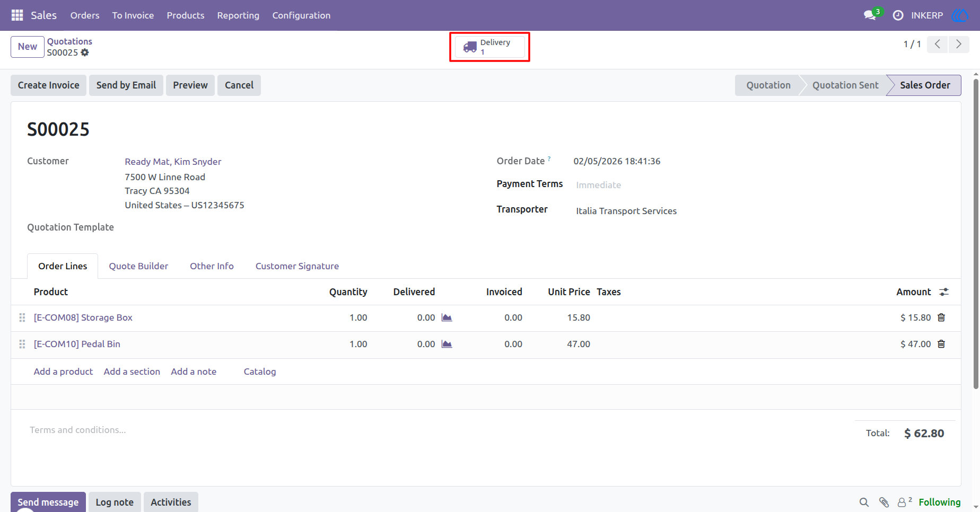The width and height of the screenshot is (980, 512).
Task: Click the drag handle of the Storage Box line
Action: [22, 317]
